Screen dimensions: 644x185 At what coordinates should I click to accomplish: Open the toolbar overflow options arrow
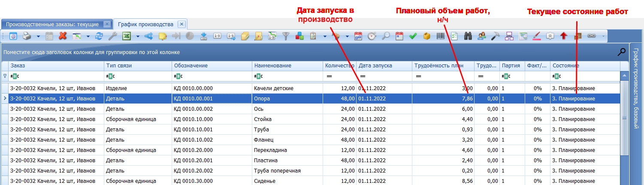603,36
